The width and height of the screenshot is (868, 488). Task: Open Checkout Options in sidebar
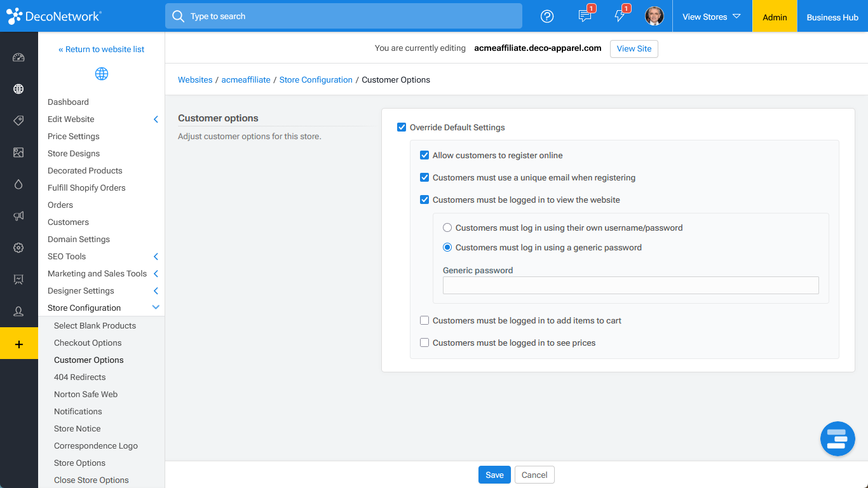88,343
